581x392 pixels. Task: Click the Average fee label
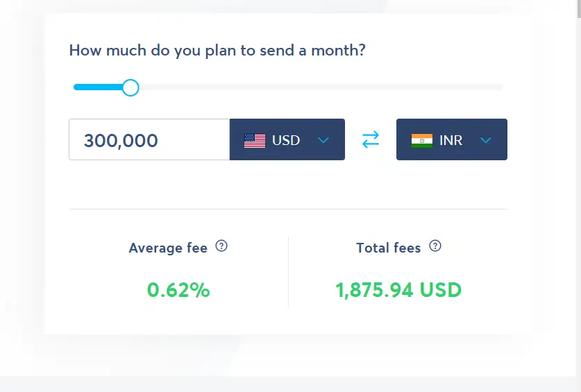[168, 248]
